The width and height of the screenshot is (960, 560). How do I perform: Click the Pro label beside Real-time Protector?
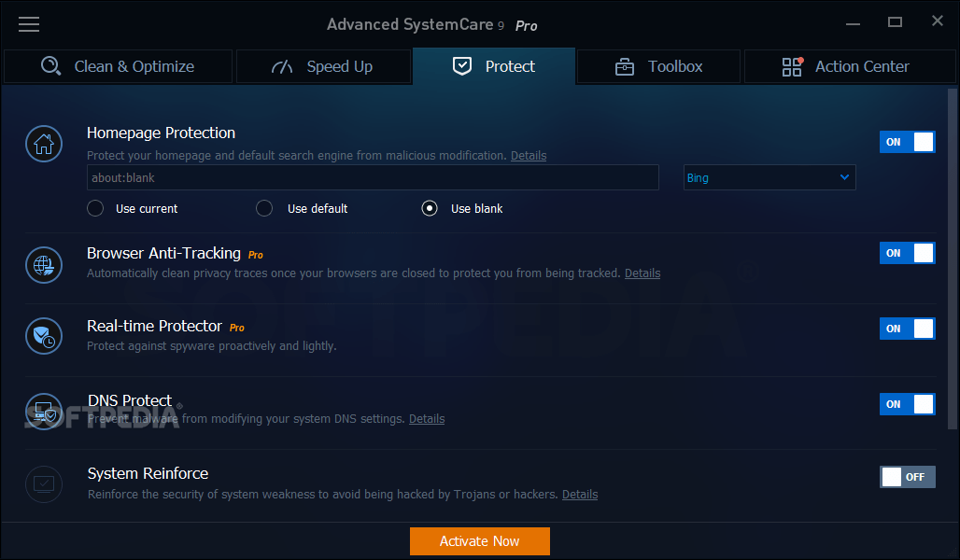coord(237,328)
